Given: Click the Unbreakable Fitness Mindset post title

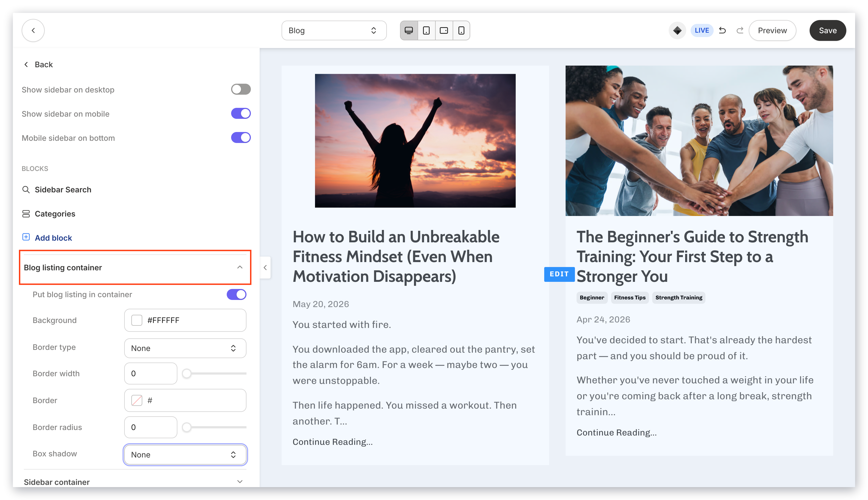Looking at the screenshot, I should coord(396,256).
